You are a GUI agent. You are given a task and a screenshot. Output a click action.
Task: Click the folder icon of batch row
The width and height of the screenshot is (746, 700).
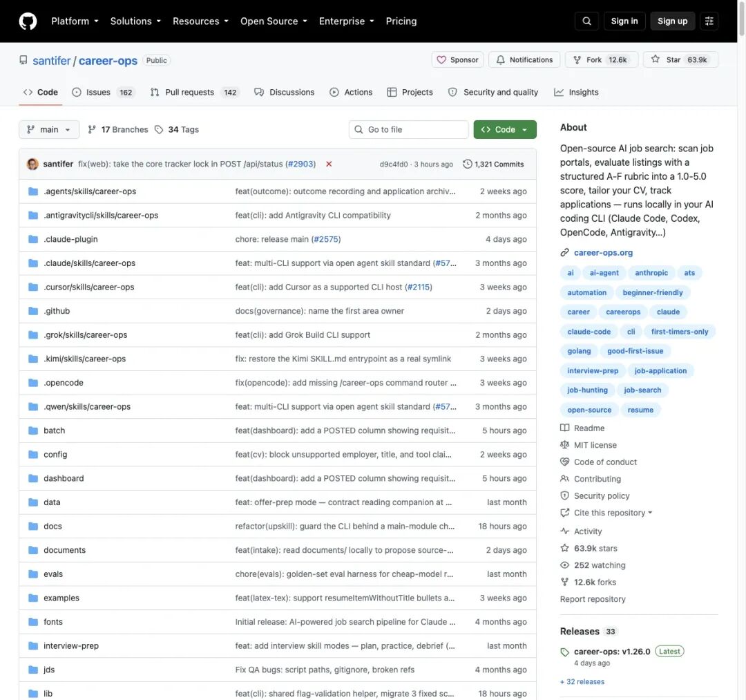pyautogui.click(x=33, y=431)
